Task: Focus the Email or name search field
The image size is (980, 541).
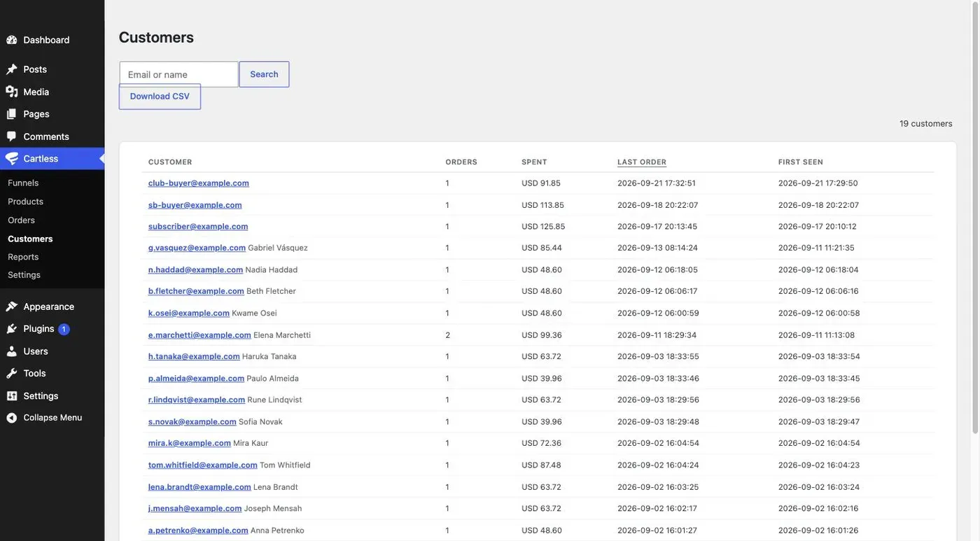Action: (178, 74)
